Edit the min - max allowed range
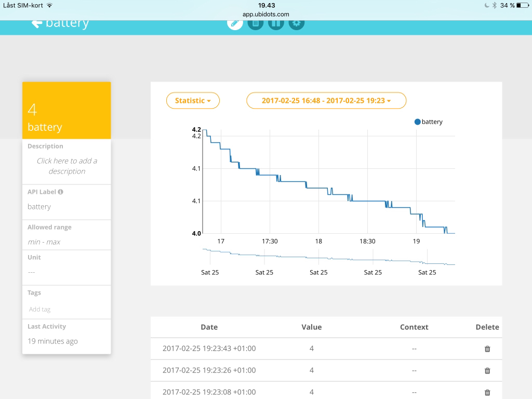This screenshot has height=399, width=532. pos(44,242)
